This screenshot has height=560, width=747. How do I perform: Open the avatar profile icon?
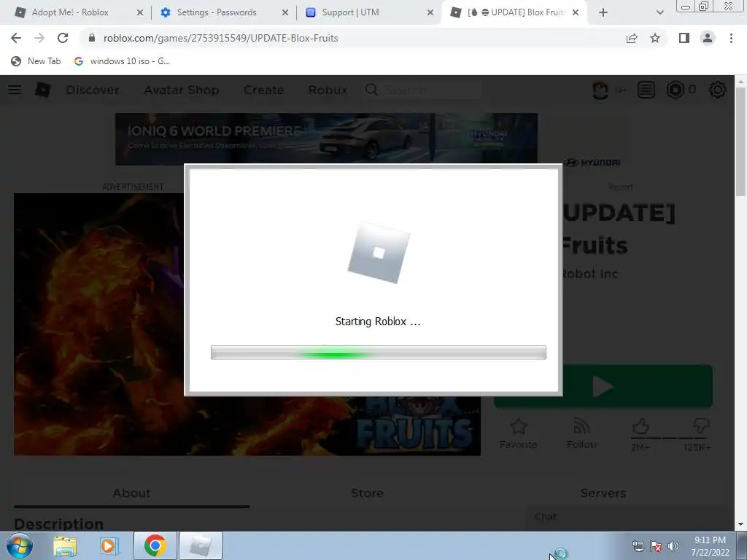600,90
